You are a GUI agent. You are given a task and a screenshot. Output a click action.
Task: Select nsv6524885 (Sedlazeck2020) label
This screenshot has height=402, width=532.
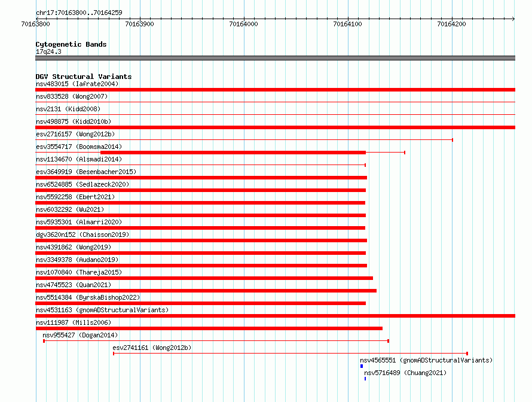[82, 184]
